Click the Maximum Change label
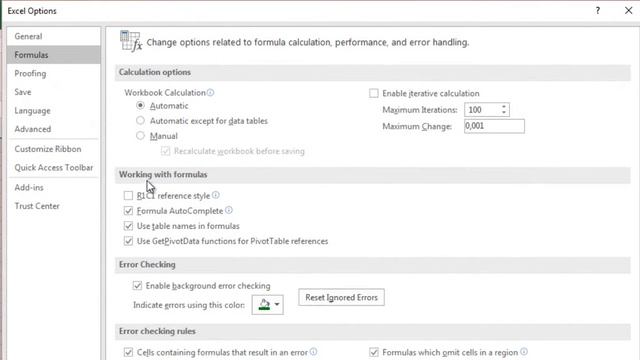Screen dimensions: 640x360 (417, 127)
